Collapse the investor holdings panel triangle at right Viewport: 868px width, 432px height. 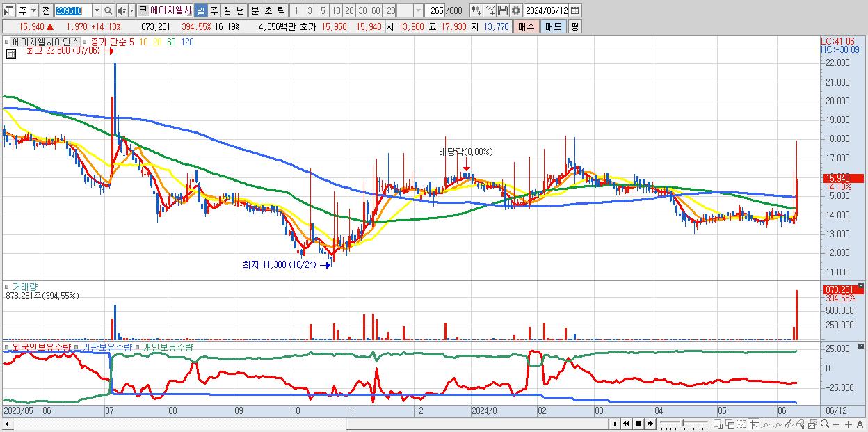(862, 346)
